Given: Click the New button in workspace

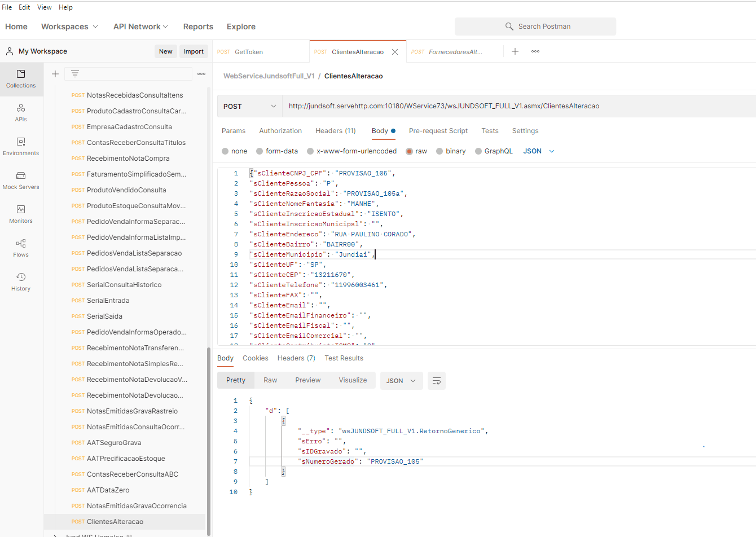Looking at the screenshot, I should pos(165,51).
